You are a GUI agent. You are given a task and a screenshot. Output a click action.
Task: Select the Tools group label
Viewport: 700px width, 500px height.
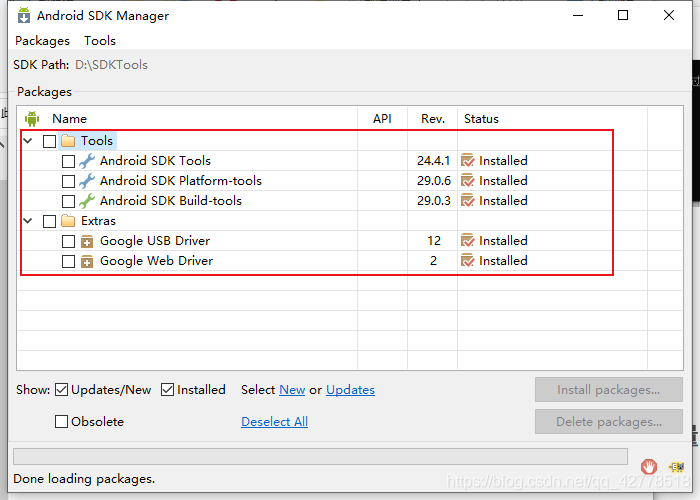[x=97, y=141]
